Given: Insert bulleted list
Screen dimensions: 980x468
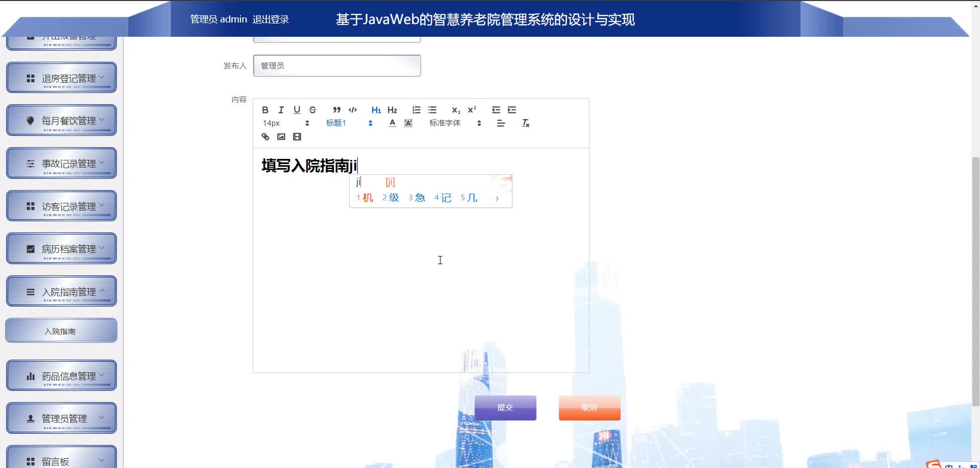Looking at the screenshot, I should tap(432, 110).
